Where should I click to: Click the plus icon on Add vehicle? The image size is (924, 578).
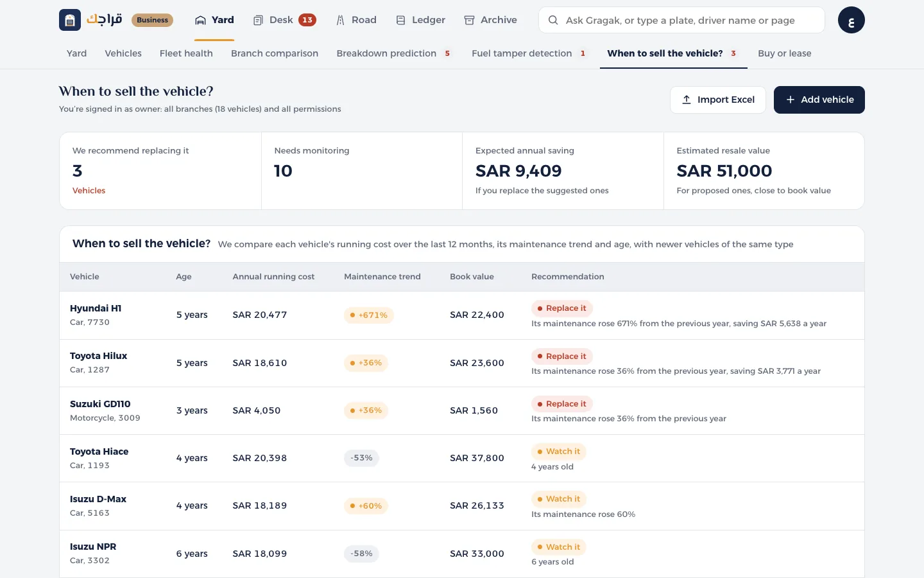click(x=791, y=100)
